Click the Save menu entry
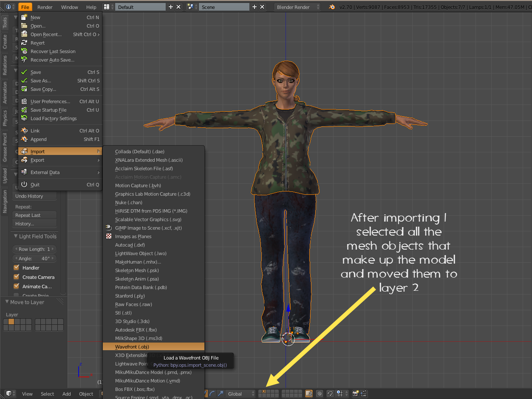 tap(60, 72)
